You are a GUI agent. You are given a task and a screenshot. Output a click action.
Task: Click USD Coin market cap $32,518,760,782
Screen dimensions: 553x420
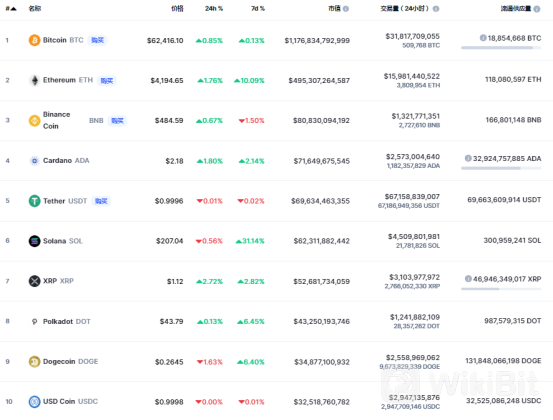[x=322, y=402]
